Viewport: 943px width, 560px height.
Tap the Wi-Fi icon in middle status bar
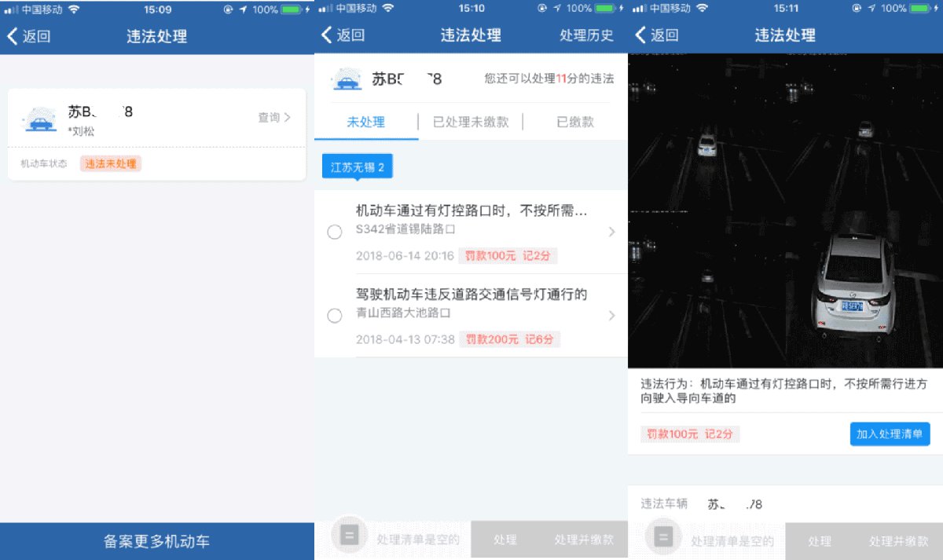pos(387,9)
